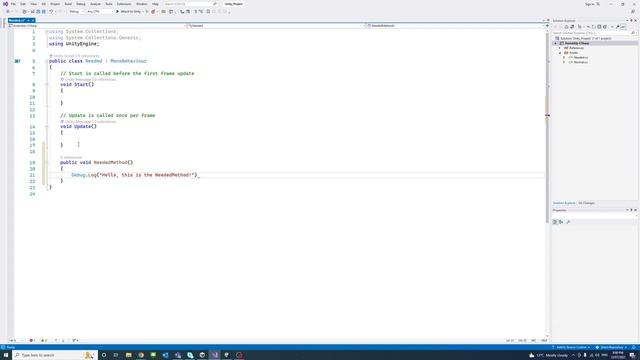Click the Undo toolbar icon
Viewport: 640px width, 360px height.
[x=51, y=11]
